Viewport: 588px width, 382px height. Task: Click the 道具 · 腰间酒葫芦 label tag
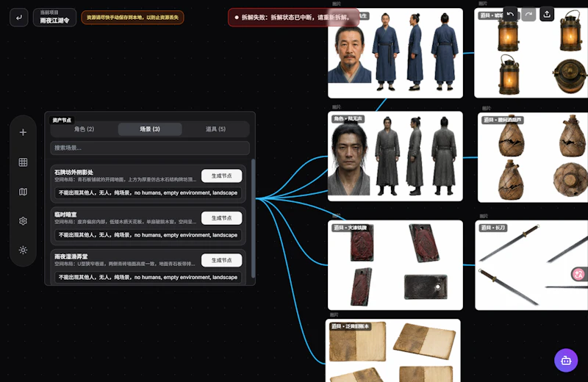(503, 120)
